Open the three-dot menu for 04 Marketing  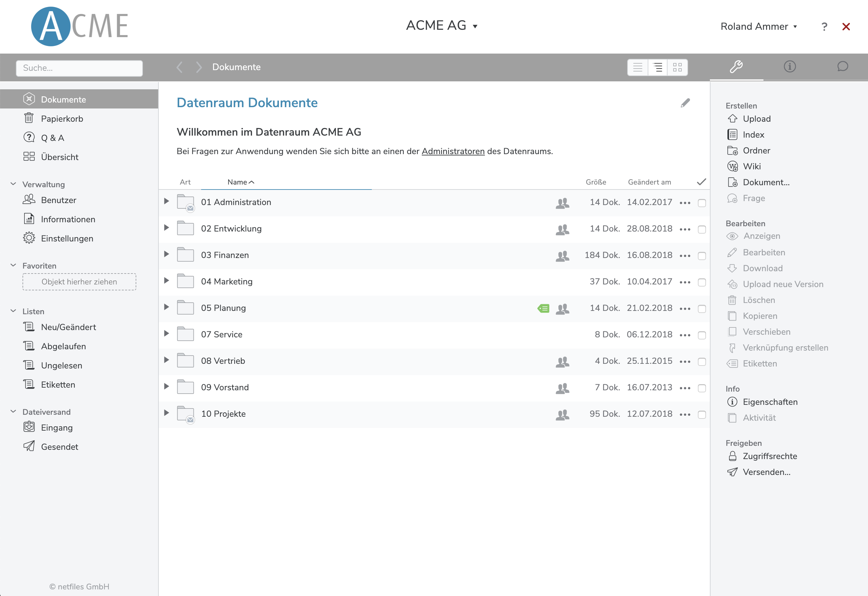click(x=685, y=282)
